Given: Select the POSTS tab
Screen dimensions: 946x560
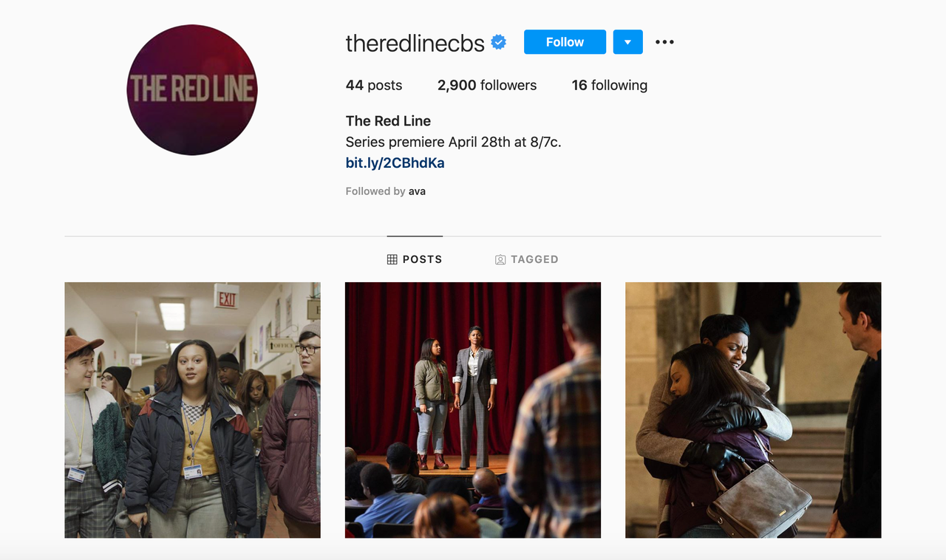Looking at the screenshot, I should 415,259.
